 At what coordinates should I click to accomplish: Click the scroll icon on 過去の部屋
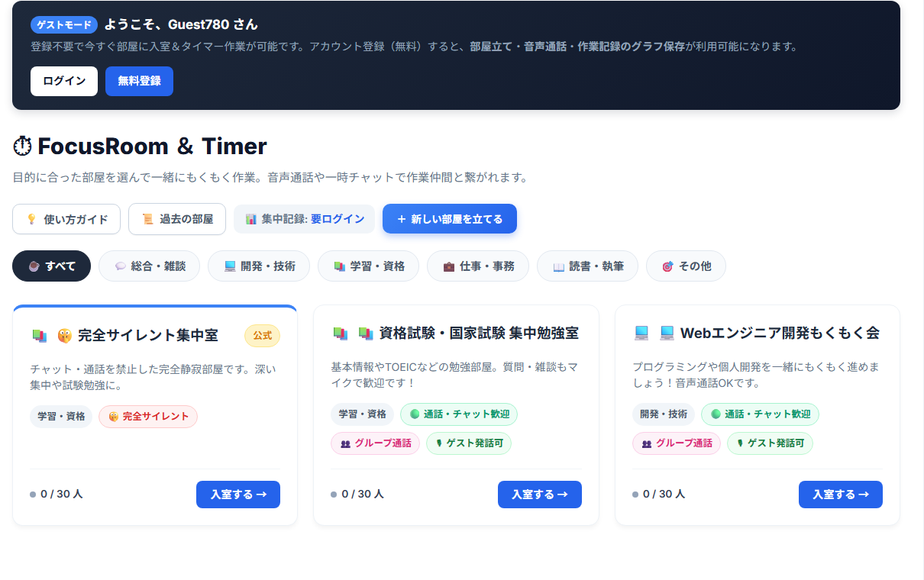(147, 219)
